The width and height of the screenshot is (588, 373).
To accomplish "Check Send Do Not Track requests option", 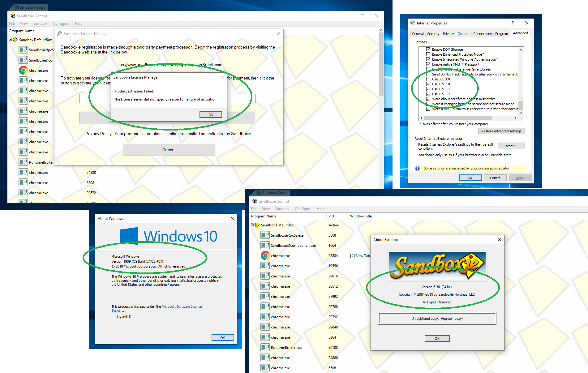I will tap(428, 74).
